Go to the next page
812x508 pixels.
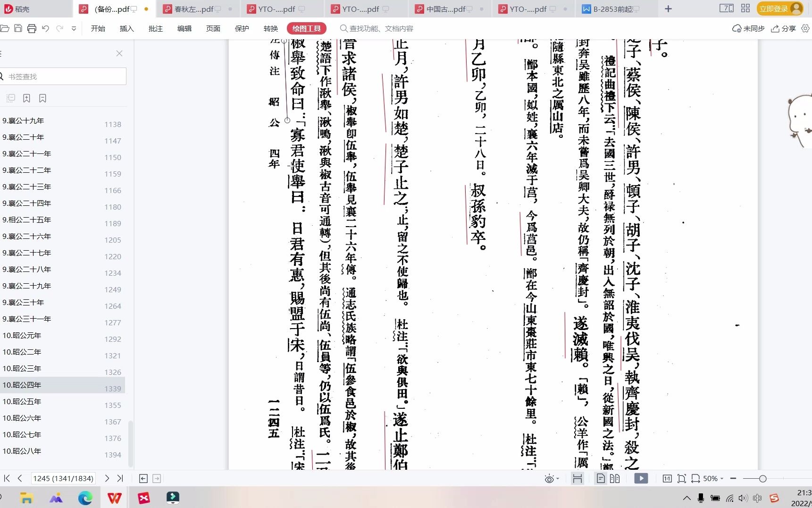[107, 478]
